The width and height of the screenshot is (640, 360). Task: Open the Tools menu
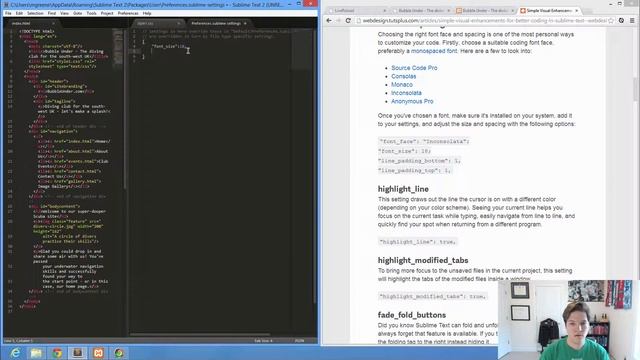tap(91, 13)
